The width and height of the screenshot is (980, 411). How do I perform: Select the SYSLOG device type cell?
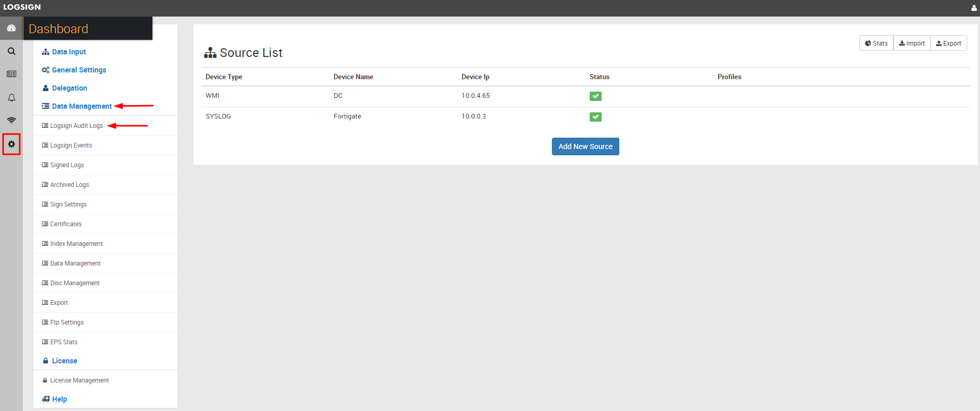(x=218, y=116)
